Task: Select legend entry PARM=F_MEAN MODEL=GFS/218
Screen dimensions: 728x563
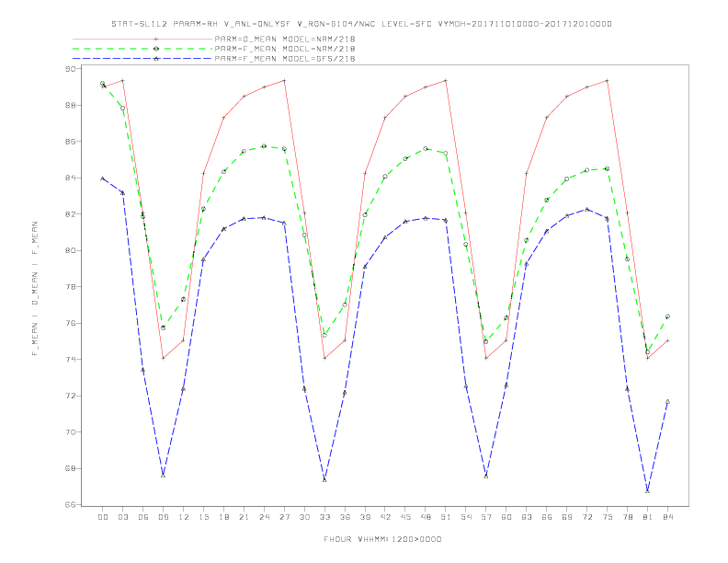Action: coord(285,59)
